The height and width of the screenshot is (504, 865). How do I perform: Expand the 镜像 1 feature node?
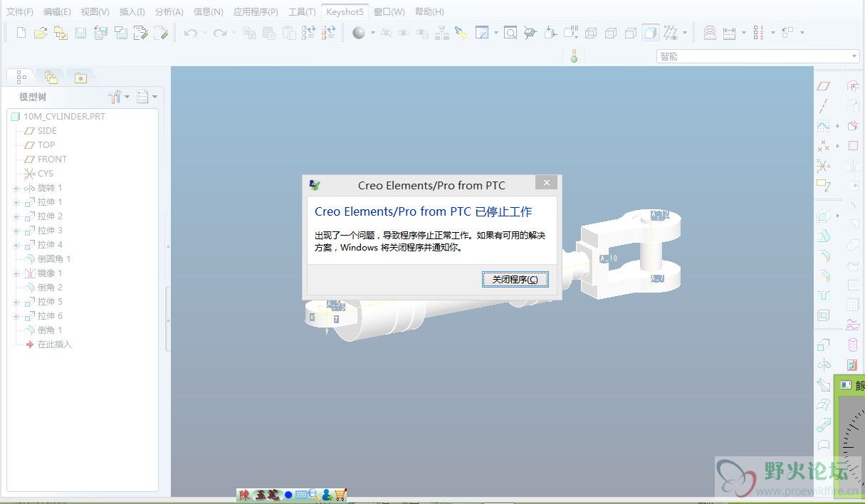pos(16,273)
